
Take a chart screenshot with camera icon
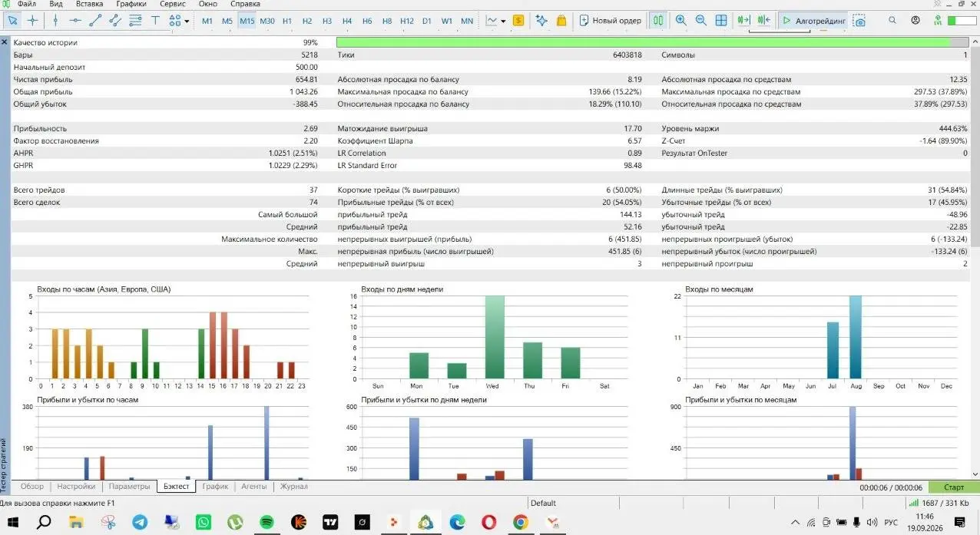pyautogui.click(x=859, y=21)
